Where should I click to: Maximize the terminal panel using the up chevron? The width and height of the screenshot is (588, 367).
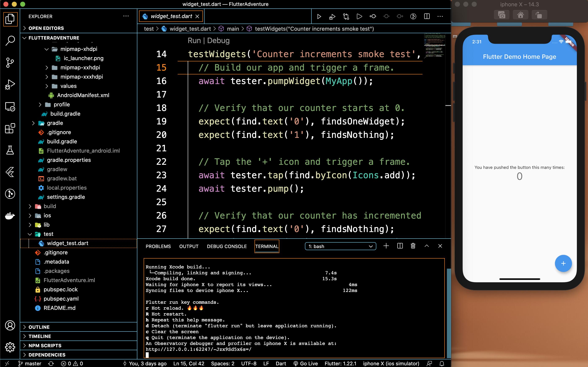(x=427, y=246)
